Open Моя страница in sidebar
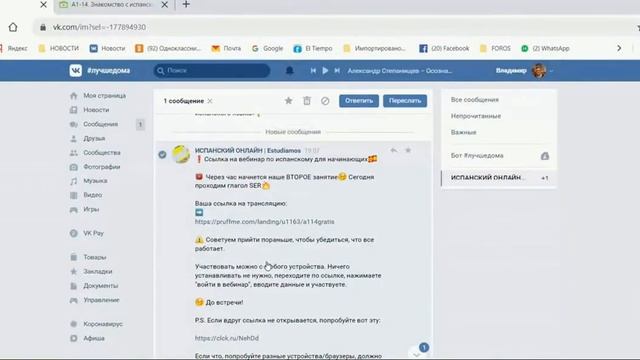The image size is (640, 360). click(104, 96)
